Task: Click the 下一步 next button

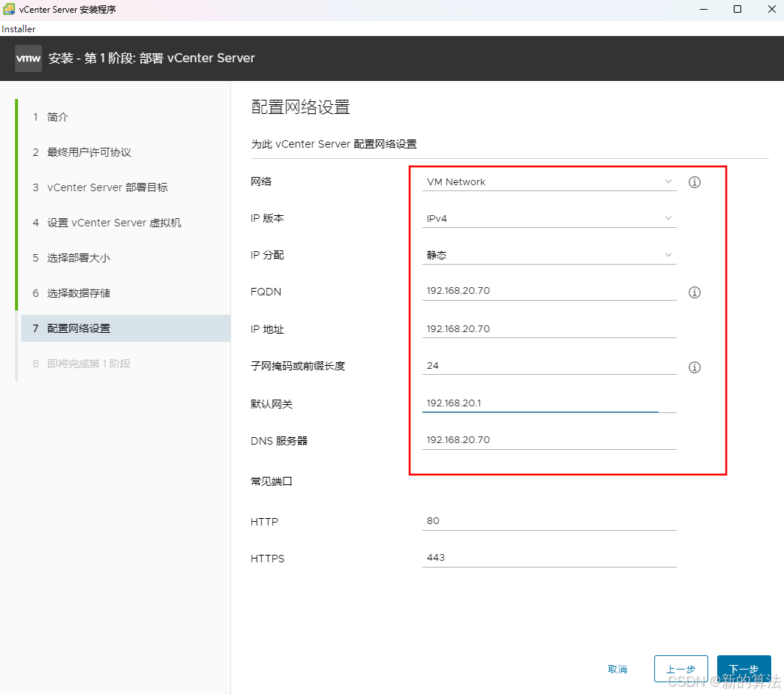Action: click(744, 669)
